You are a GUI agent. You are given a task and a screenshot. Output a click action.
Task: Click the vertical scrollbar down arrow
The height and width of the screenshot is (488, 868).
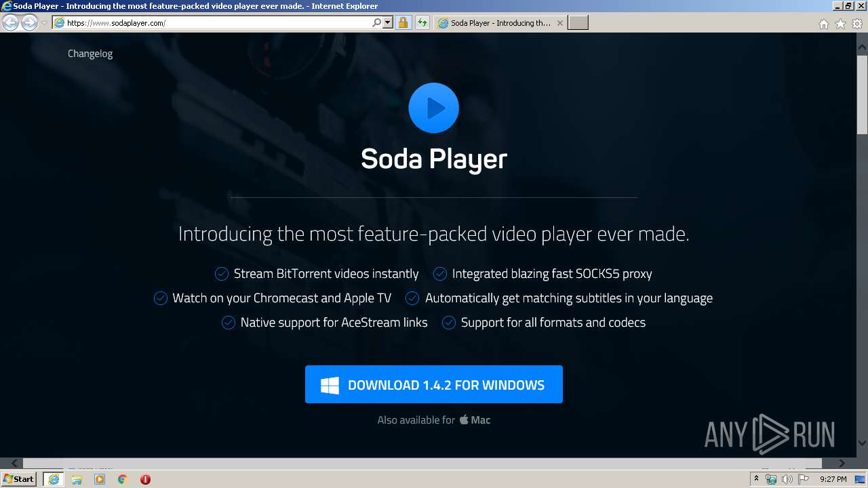pyautogui.click(x=862, y=443)
